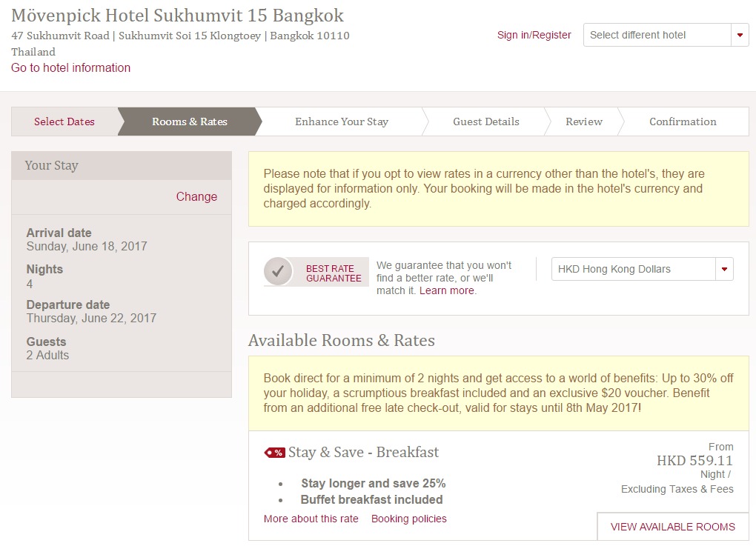Click the Sign in link
The width and height of the screenshot is (756, 546).
(513, 35)
